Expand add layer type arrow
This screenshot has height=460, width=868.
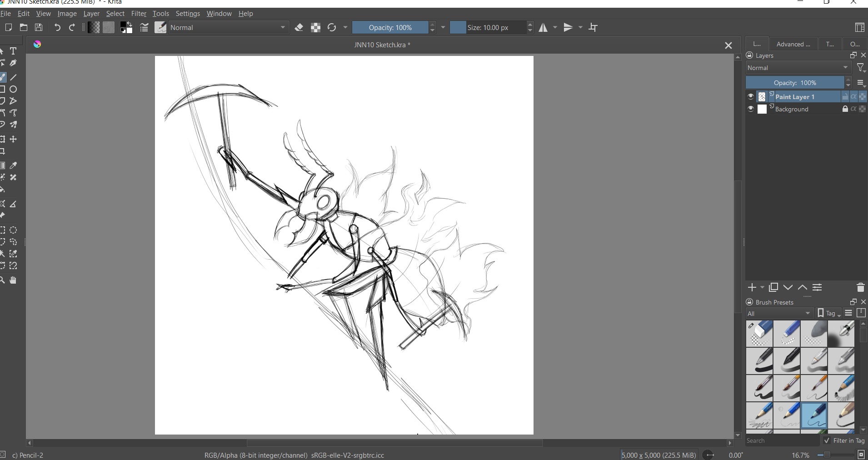(762, 287)
